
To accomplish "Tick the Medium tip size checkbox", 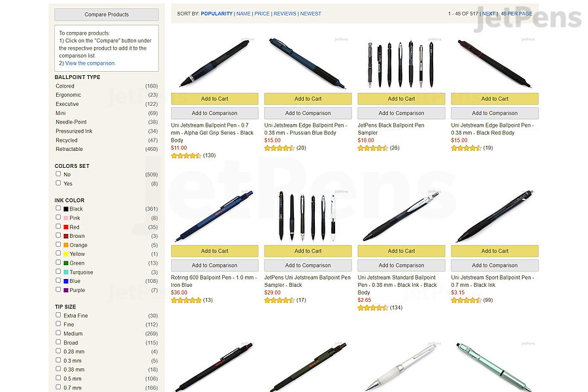I will (58, 333).
